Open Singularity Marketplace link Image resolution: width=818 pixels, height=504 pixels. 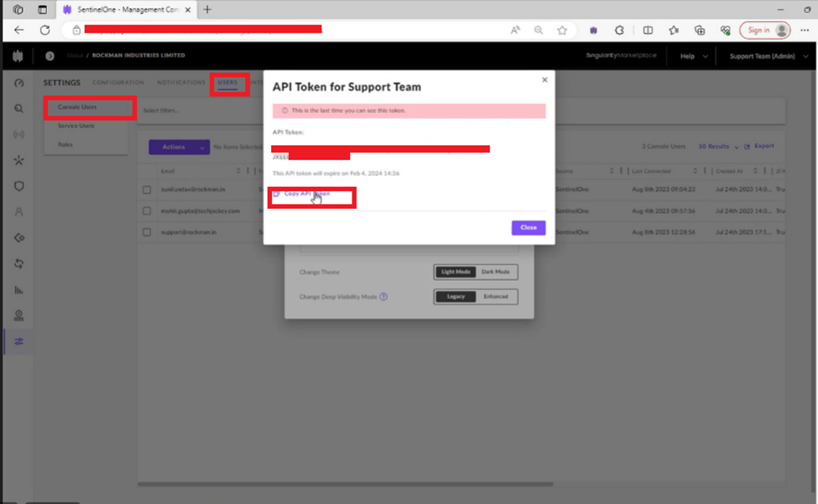(621, 55)
